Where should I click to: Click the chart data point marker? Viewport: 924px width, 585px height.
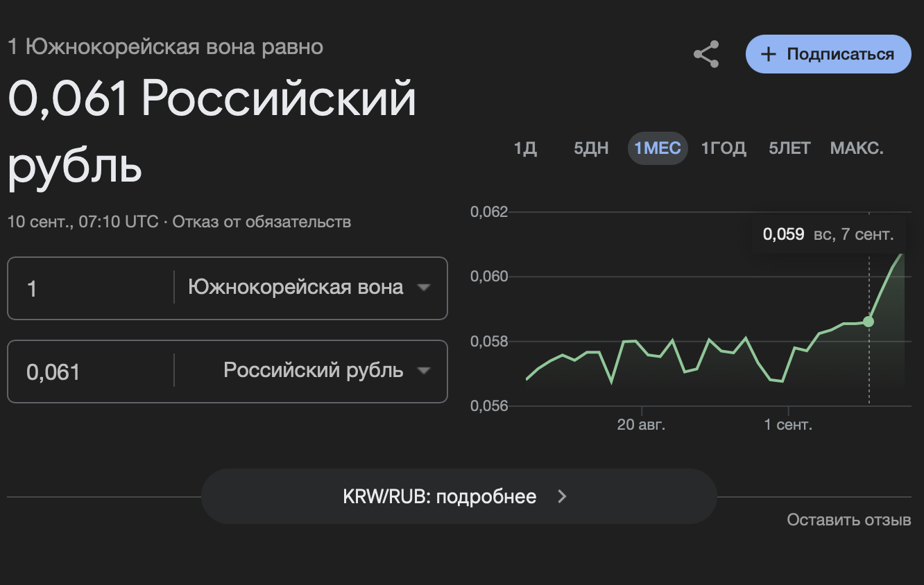click(869, 322)
